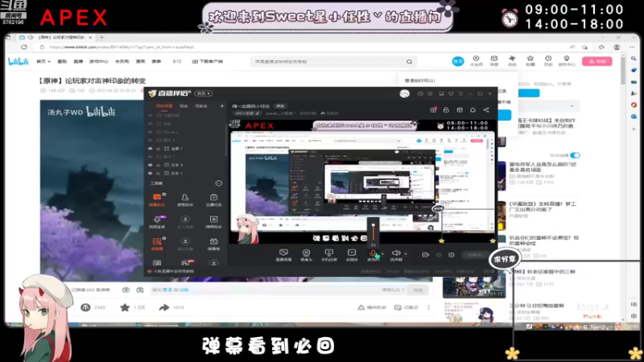Select third scene tab in streaming app

[x=201, y=106]
